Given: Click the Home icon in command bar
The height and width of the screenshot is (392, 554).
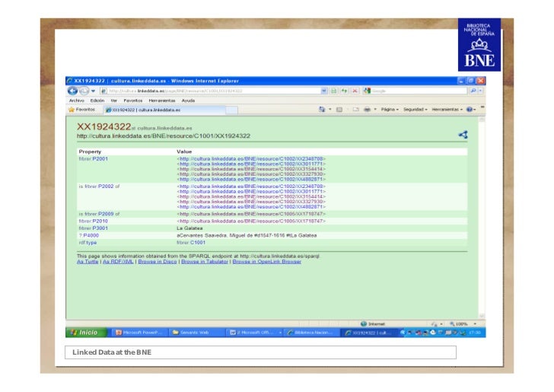Looking at the screenshot, I should pyautogui.click(x=323, y=110).
